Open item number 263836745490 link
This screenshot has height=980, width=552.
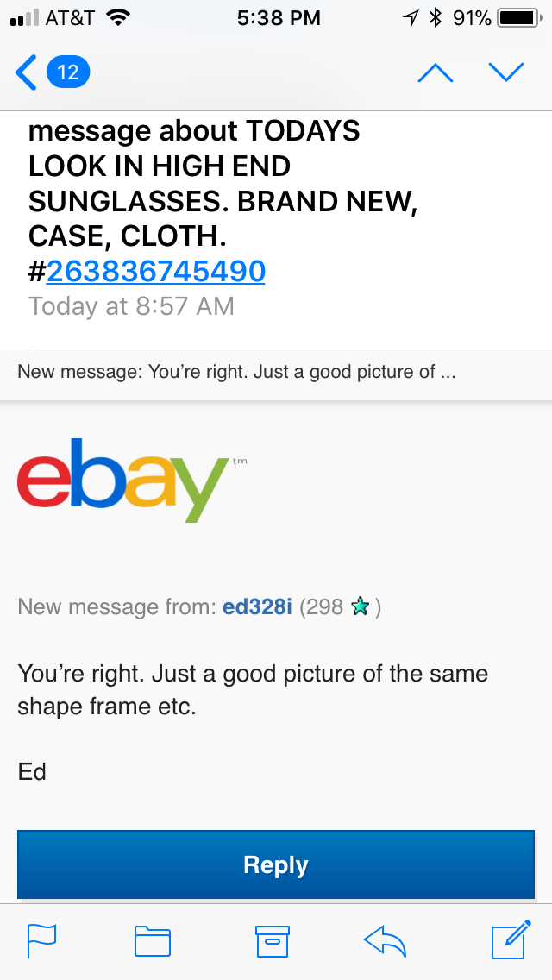[x=156, y=271]
